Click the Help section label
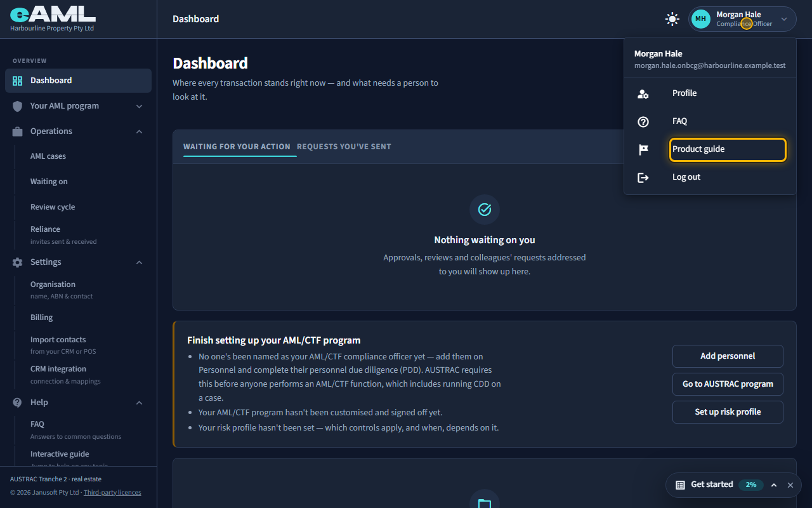The width and height of the screenshot is (812, 508). coord(39,403)
